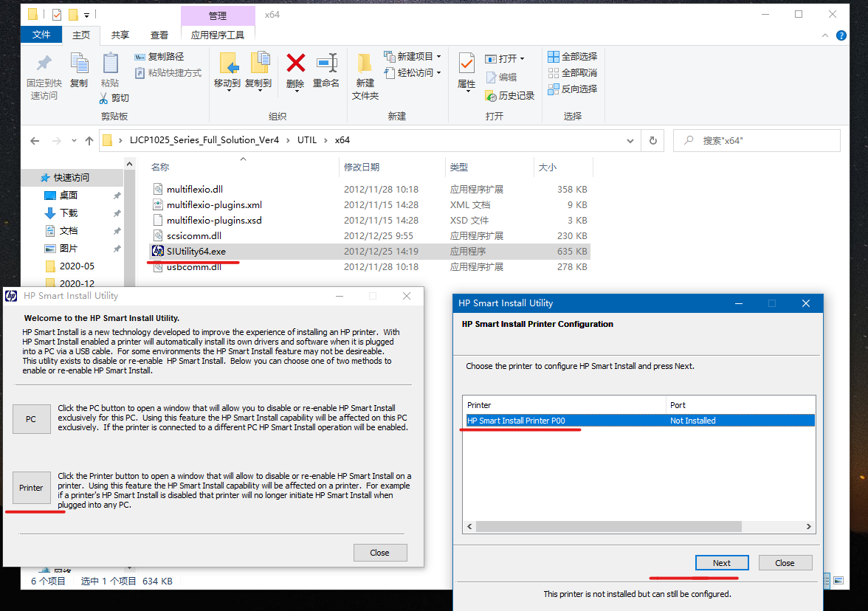Screen dimensions: 868x611
Task: Click the Up one level arrow
Action: coord(89,140)
